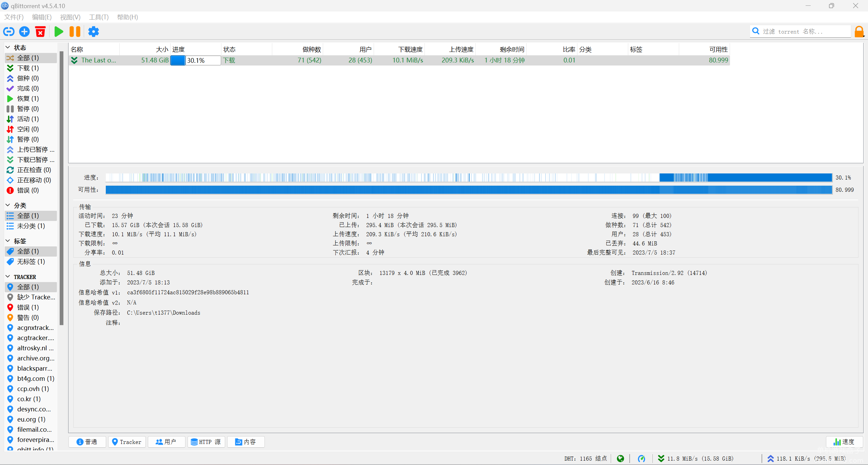Select bt4g.com (1) tracker

click(31, 378)
